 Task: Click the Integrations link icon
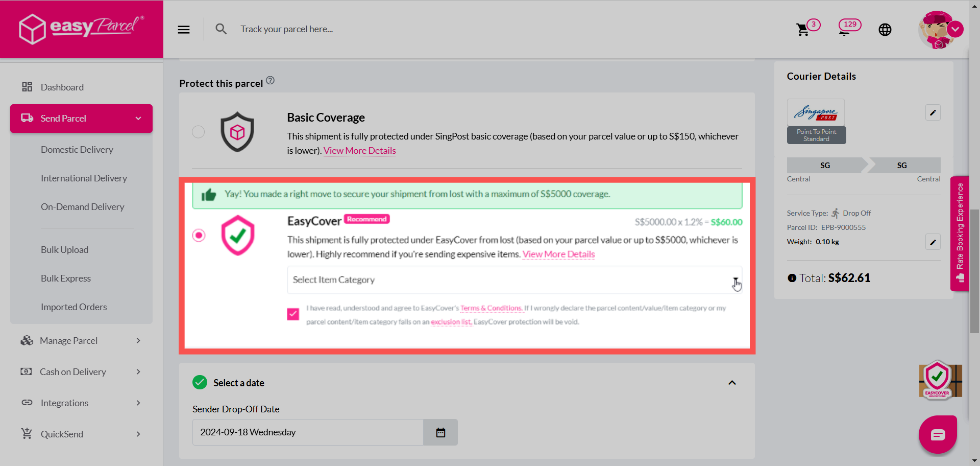27,403
